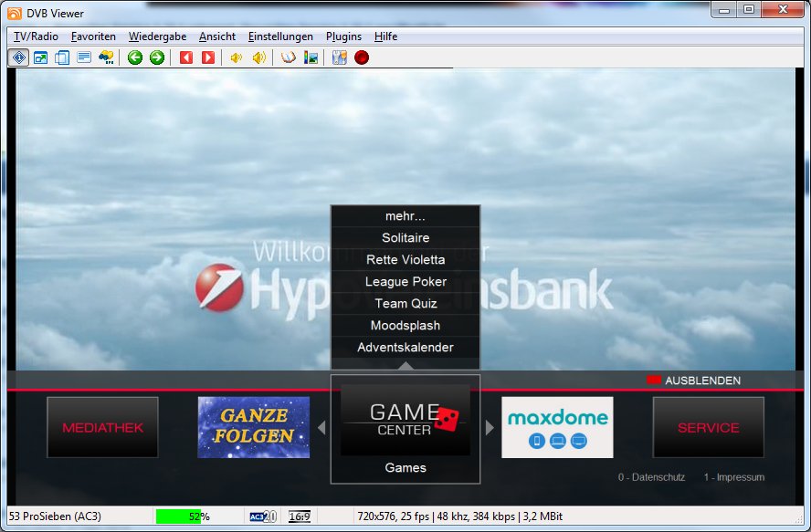Open the SERVICE tile
The width and height of the screenshot is (811, 532).
coord(708,427)
